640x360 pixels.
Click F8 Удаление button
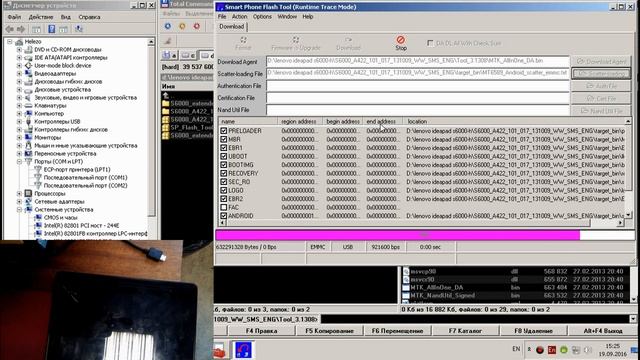[533, 331]
